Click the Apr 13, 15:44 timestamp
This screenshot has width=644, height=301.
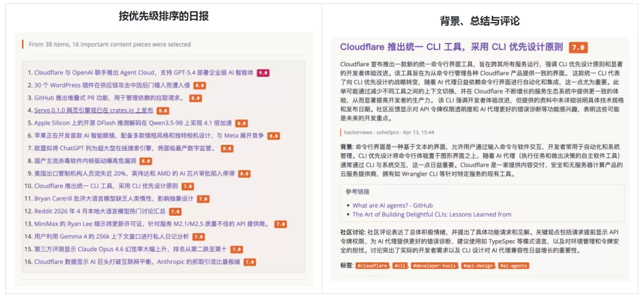click(x=419, y=133)
